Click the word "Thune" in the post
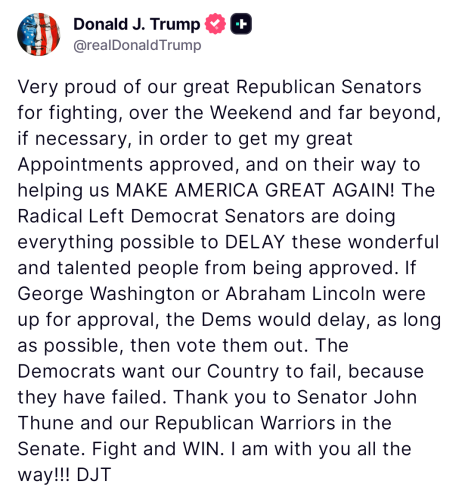 (46, 423)
